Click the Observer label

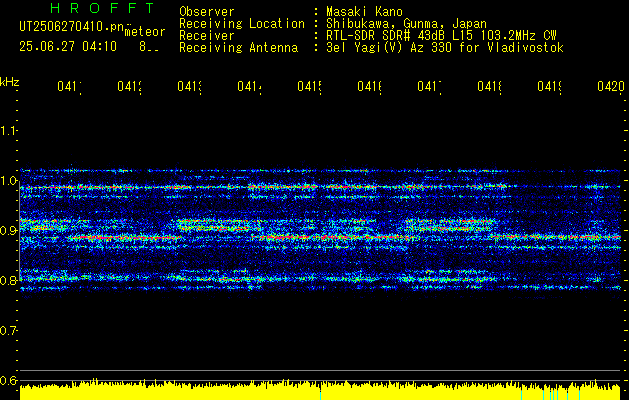click(207, 12)
